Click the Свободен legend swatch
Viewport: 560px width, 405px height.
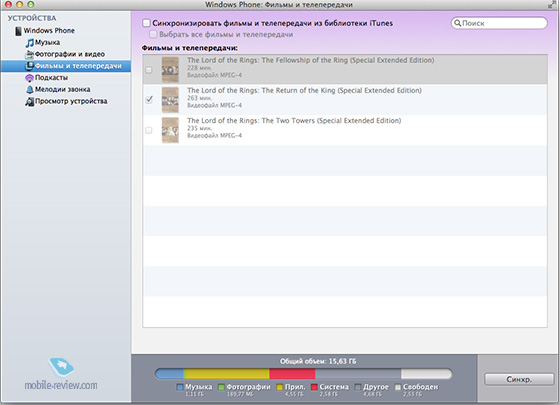coord(398,387)
